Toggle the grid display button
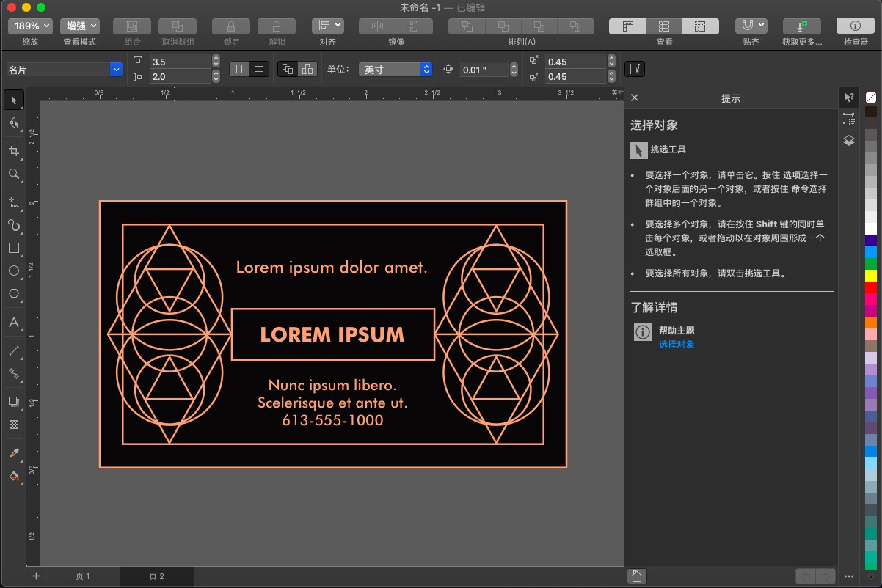 (x=663, y=26)
